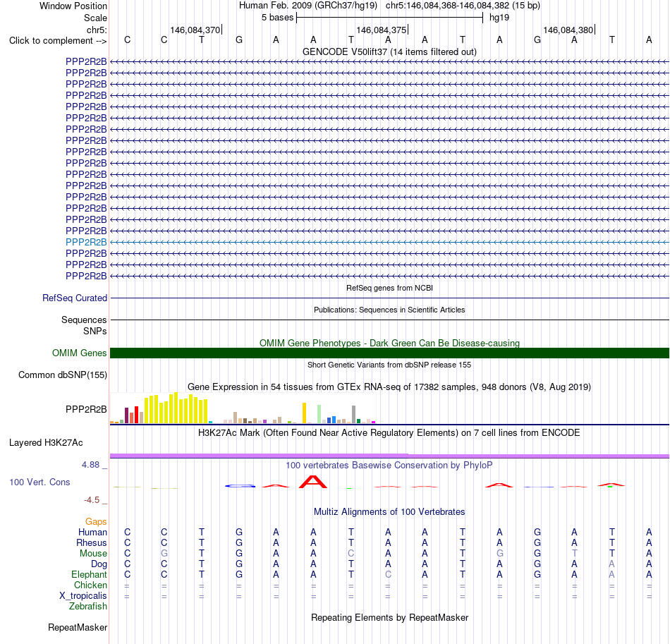Click 'Publications: Sequences in Scientific Articles' title
670x644 pixels.
pyautogui.click(x=389, y=310)
